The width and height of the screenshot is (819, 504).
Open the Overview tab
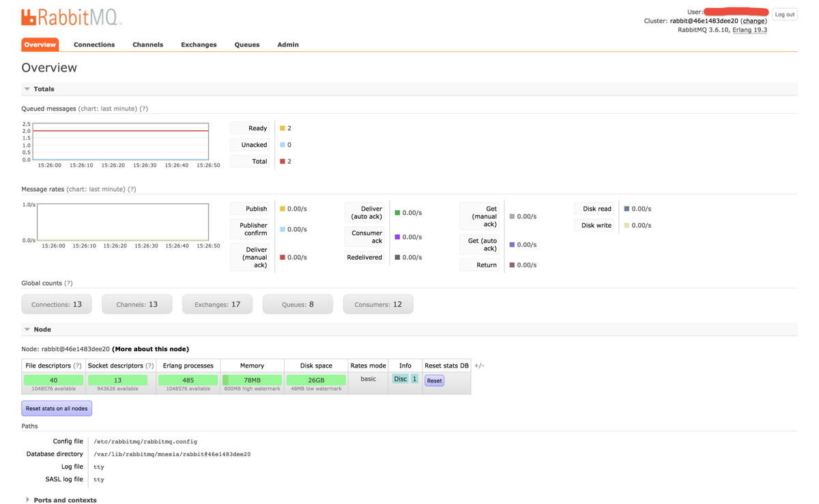[x=40, y=44]
